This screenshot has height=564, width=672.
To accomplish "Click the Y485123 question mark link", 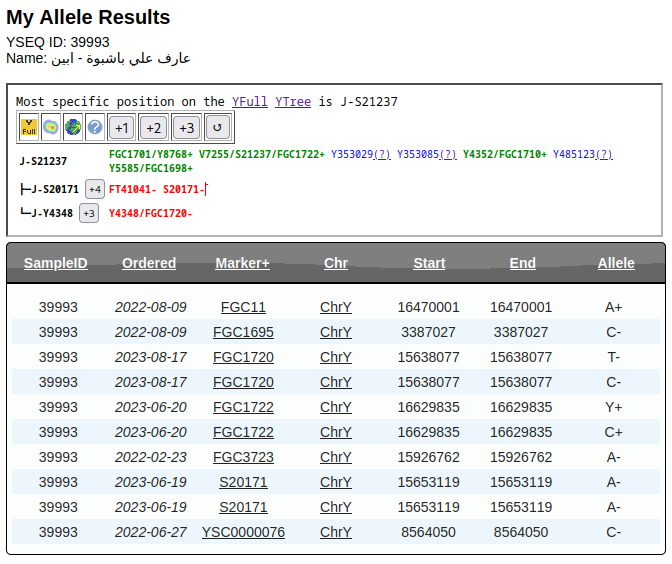I will coord(604,154).
